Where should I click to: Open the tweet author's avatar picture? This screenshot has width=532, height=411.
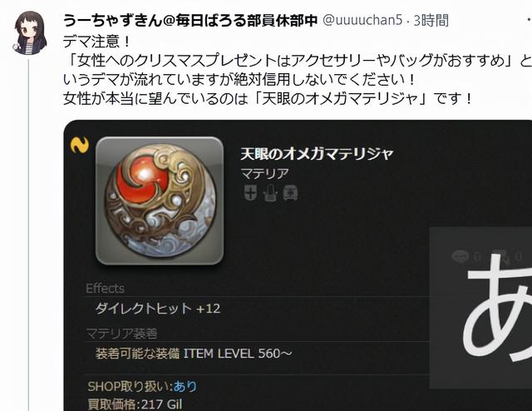pyautogui.click(x=30, y=33)
